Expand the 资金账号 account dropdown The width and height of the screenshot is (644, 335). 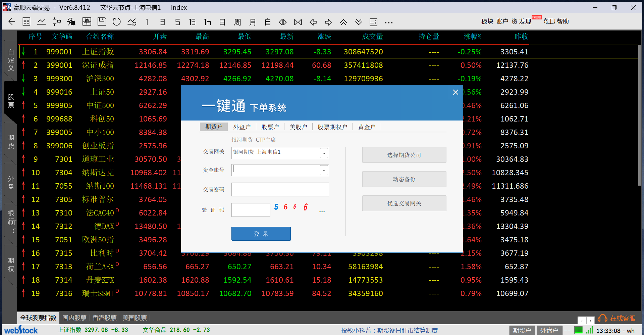click(323, 170)
